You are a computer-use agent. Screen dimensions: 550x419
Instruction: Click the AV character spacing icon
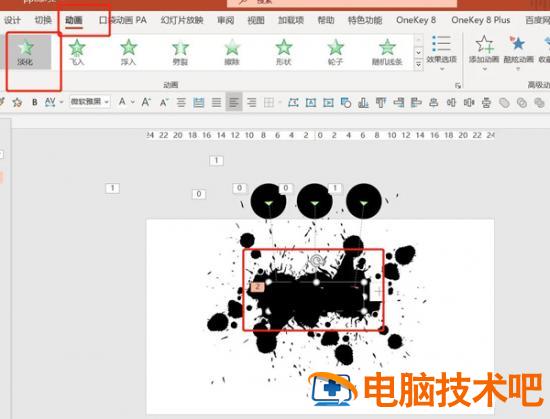point(50,102)
